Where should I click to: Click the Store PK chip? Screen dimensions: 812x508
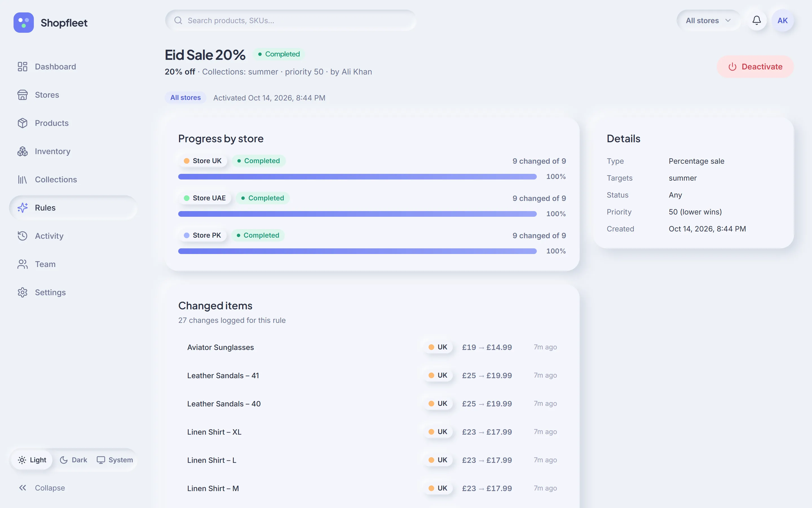[202, 236]
